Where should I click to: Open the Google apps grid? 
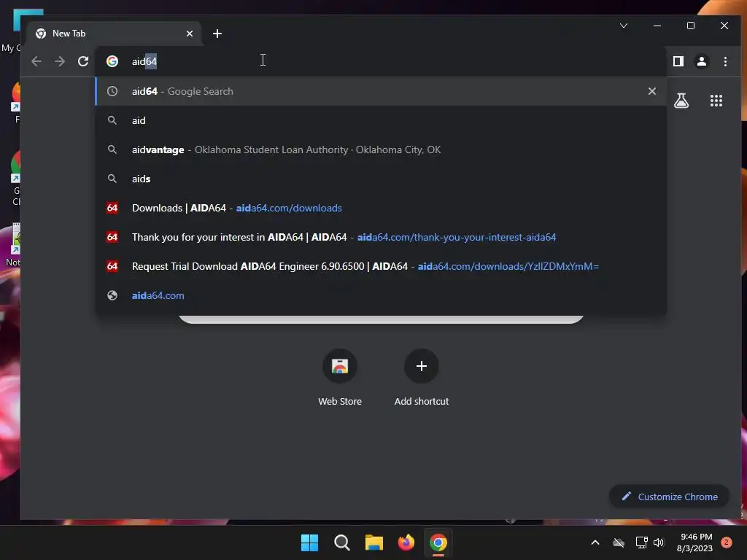[x=716, y=101]
